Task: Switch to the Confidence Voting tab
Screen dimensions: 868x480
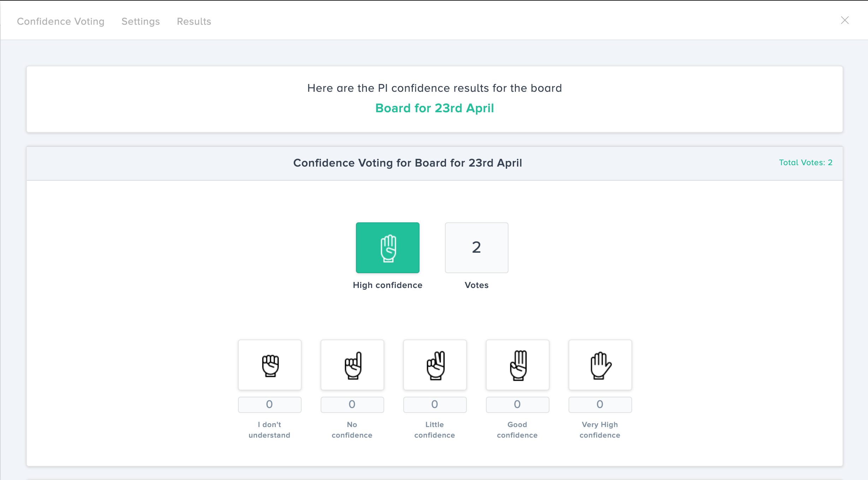Action: click(61, 22)
